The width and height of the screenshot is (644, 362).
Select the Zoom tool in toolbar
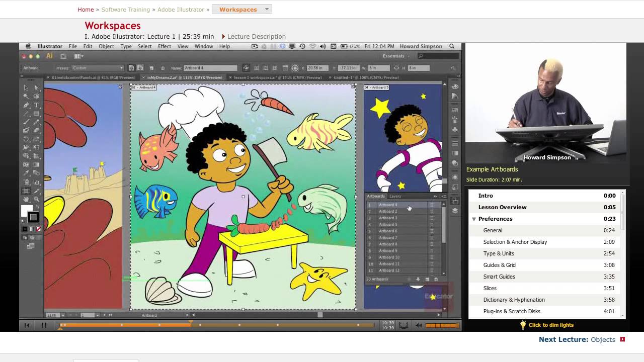tap(36, 199)
